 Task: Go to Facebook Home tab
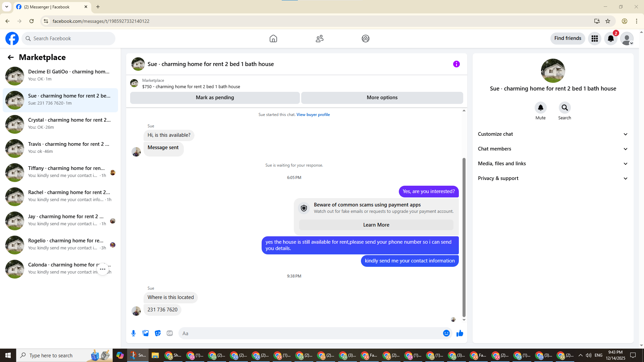[273, 39]
